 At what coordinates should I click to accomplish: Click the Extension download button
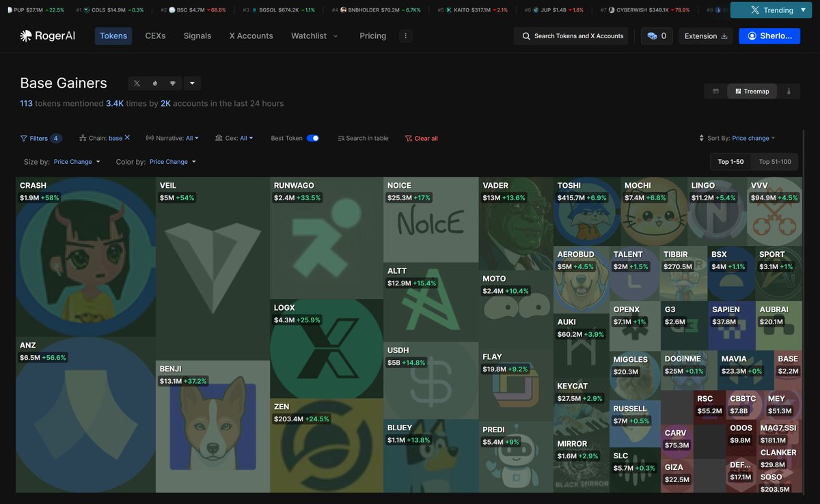pyautogui.click(x=706, y=36)
